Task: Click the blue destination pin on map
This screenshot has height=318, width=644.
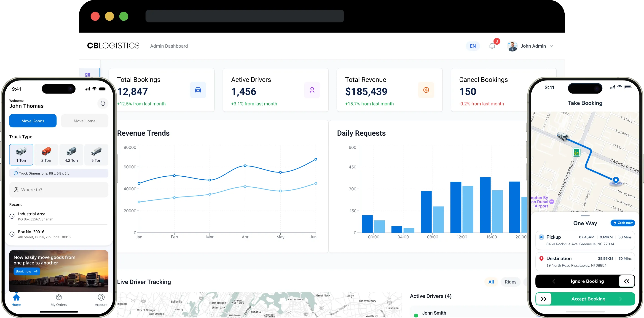Action: pos(615,180)
